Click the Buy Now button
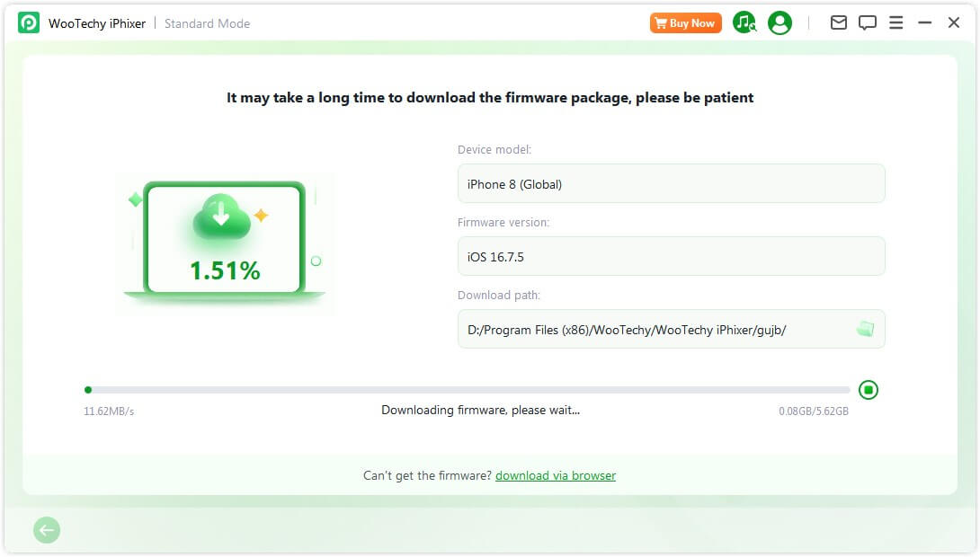The width and height of the screenshot is (980, 557). (686, 23)
